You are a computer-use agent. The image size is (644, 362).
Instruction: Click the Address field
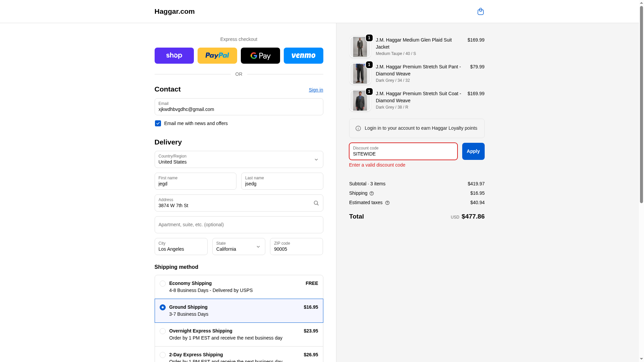tap(239, 203)
